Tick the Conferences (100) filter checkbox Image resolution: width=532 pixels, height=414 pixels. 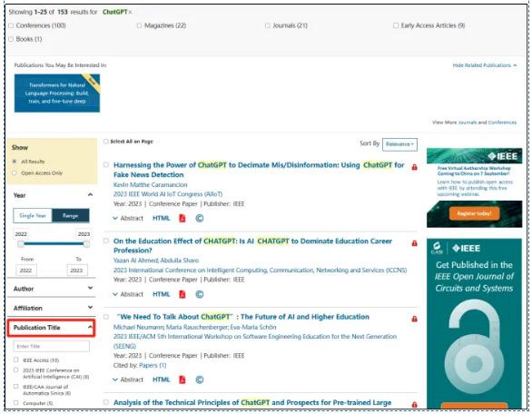point(11,25)
